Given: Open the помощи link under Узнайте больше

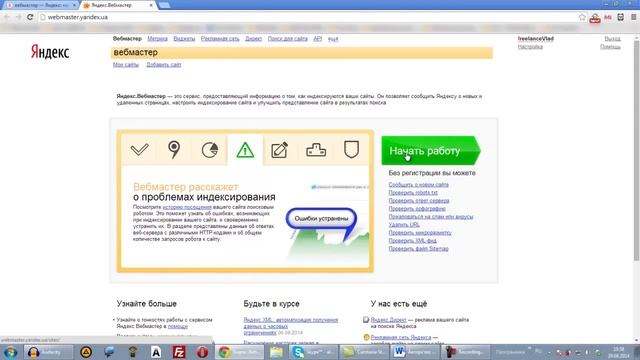Looking at the screenshot, I should pyautogui.click(x=178, y=327).
